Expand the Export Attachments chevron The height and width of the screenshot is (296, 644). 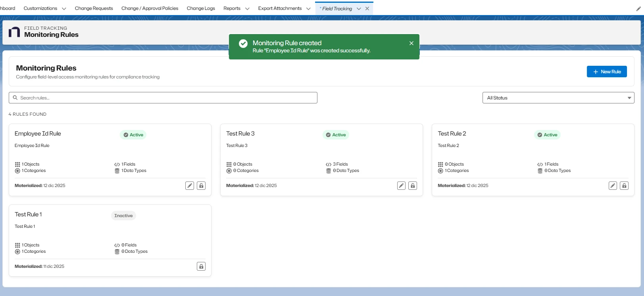pos(308,9)
